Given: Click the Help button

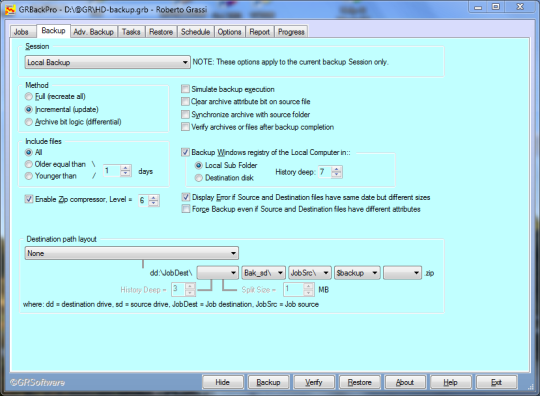Looking at the screenshot, I should coord(450,382).
